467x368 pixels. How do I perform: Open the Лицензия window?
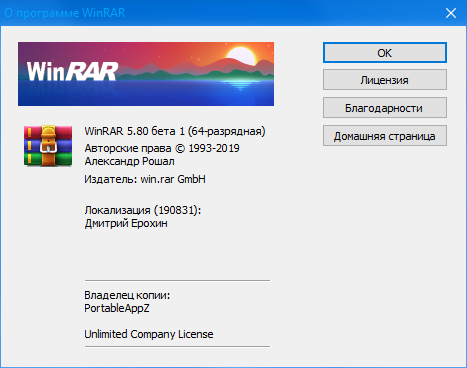[x=385, y=80]
